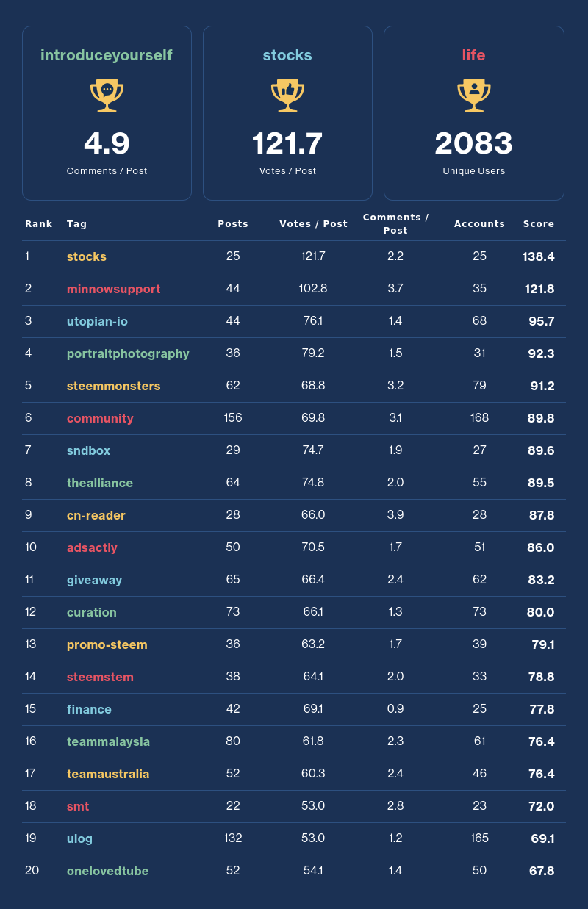Click the Tag column header
The height and width of the screenshot is (909, 588).
(77, 224)
